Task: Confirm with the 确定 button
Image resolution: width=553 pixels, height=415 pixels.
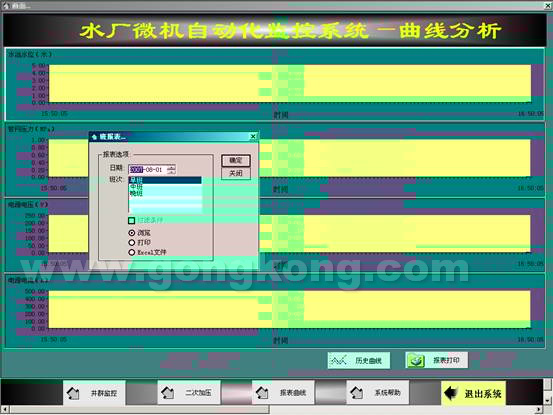Action: [236, 160]
